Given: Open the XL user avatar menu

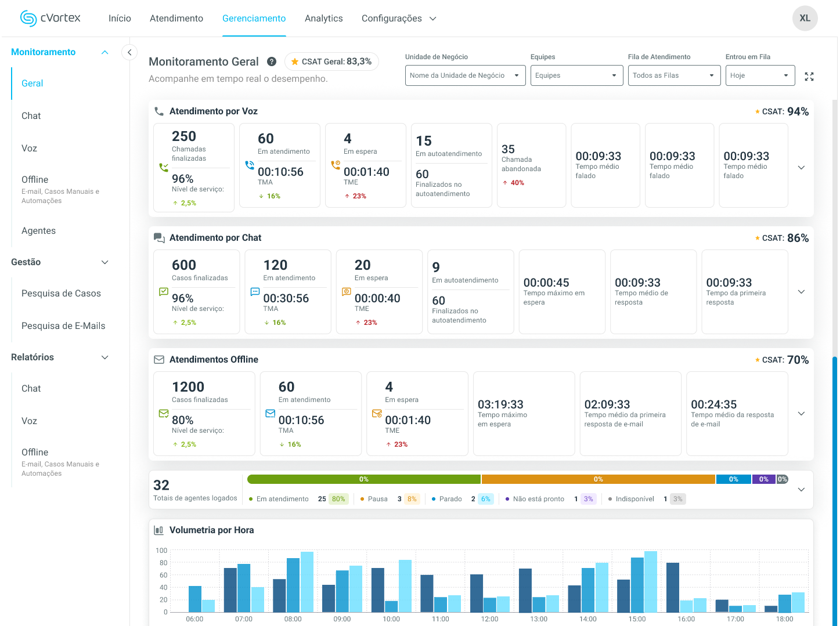Looking at the screenshot, I should click(805, 18).
